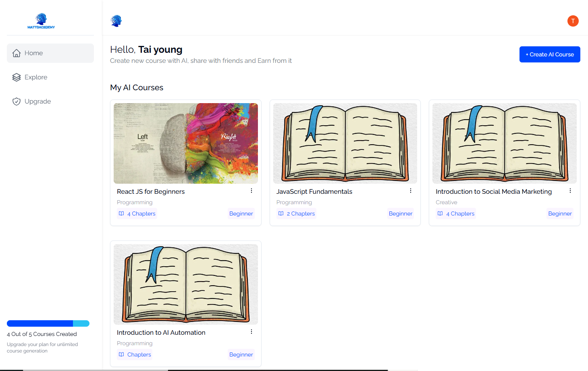Open options menu for React JS for Beginners

tap(251, 191)
